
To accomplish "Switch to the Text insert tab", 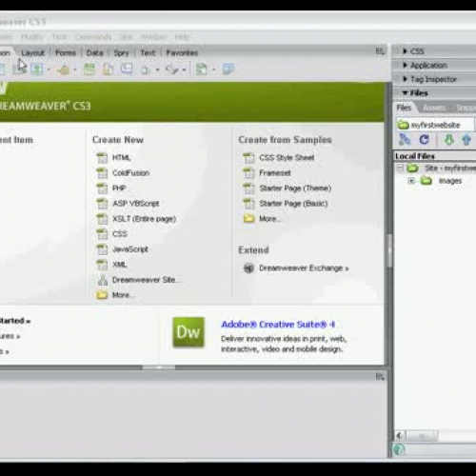I will [148, 52].
